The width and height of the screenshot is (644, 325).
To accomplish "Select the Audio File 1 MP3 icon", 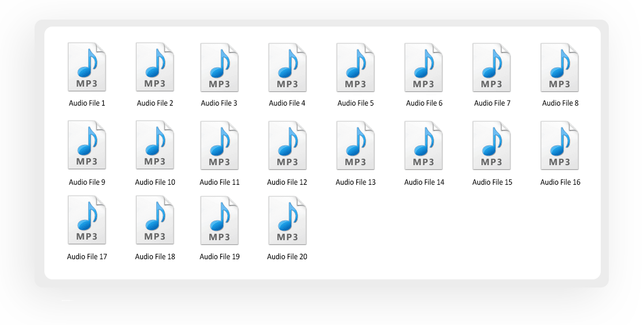I will (86, 67).
